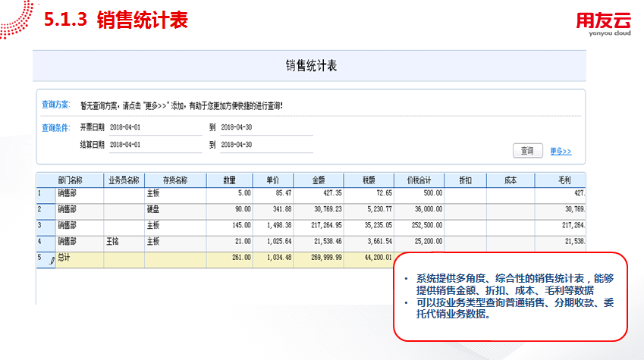This screenshot has height=360, width=644.
Task: Select the 开票日期 start date field
Action: click(x=156, y=127)
